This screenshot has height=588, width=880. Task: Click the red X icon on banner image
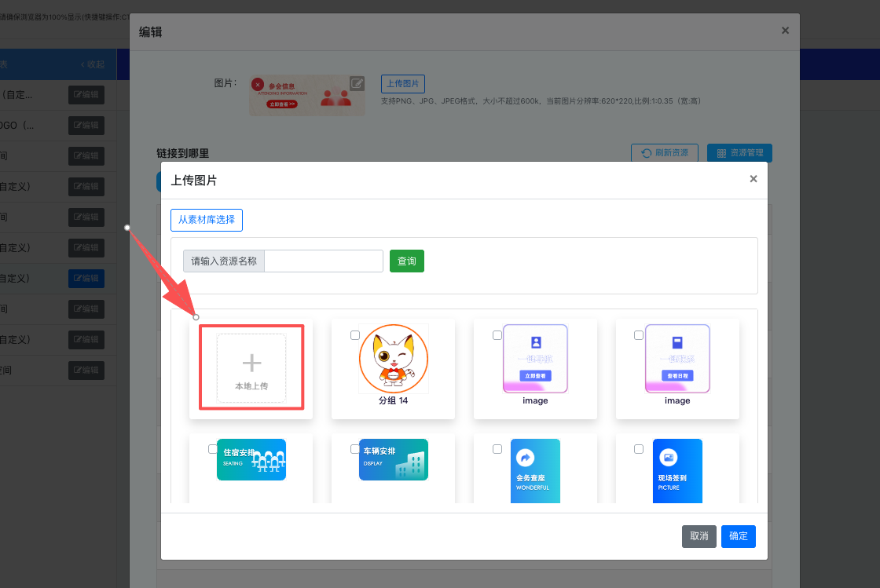[x=258, y=85]
